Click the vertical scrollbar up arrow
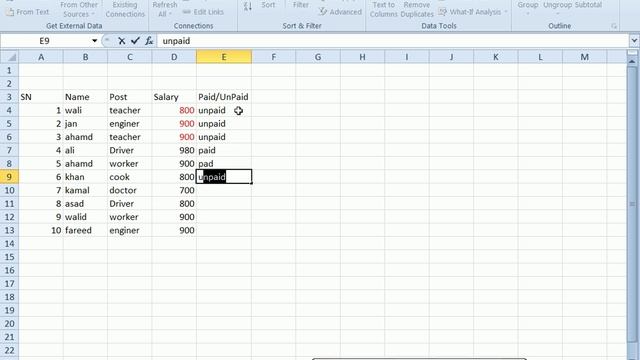The width and height of the screenshot is (640, 360). (632, 60)
